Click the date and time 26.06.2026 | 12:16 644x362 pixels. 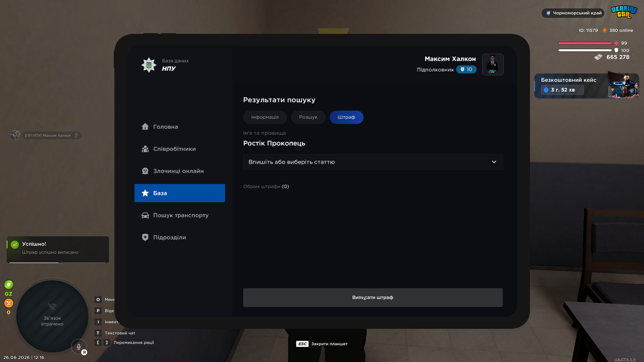point(24,357)
